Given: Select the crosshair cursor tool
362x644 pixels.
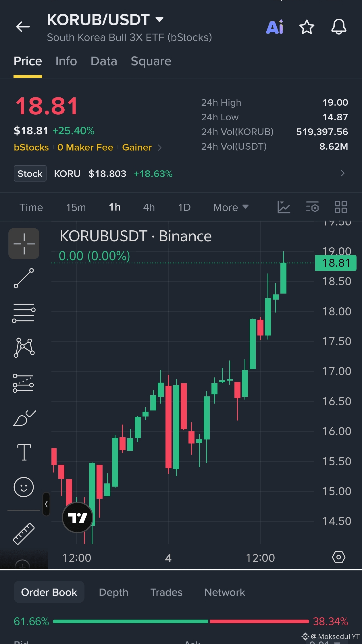Looking at the screenshot, I should click(24, 244).
